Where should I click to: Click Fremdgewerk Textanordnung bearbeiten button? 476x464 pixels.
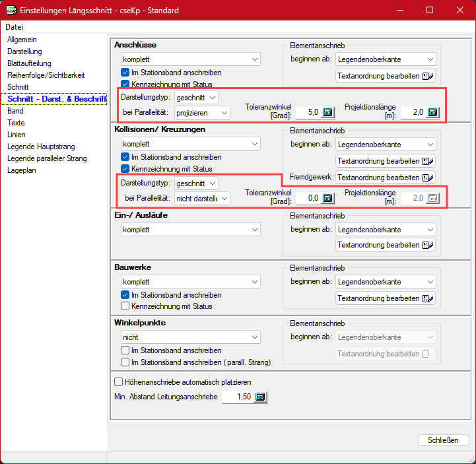coord(386,178)
